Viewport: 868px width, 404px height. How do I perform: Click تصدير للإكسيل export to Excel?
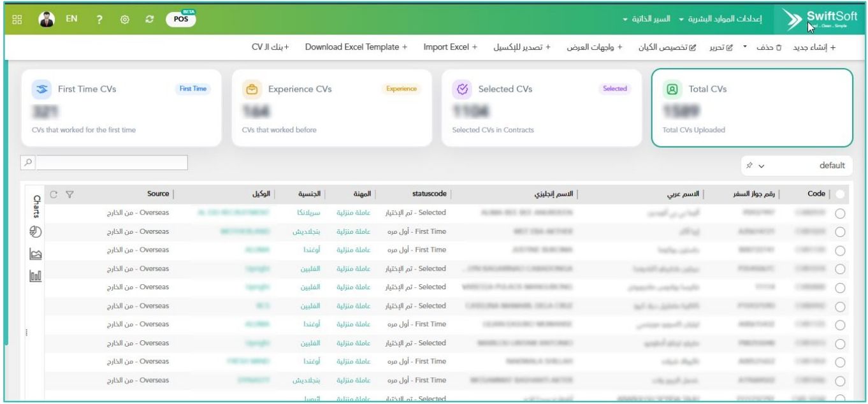pyautogui.click(x=522, y=48)
